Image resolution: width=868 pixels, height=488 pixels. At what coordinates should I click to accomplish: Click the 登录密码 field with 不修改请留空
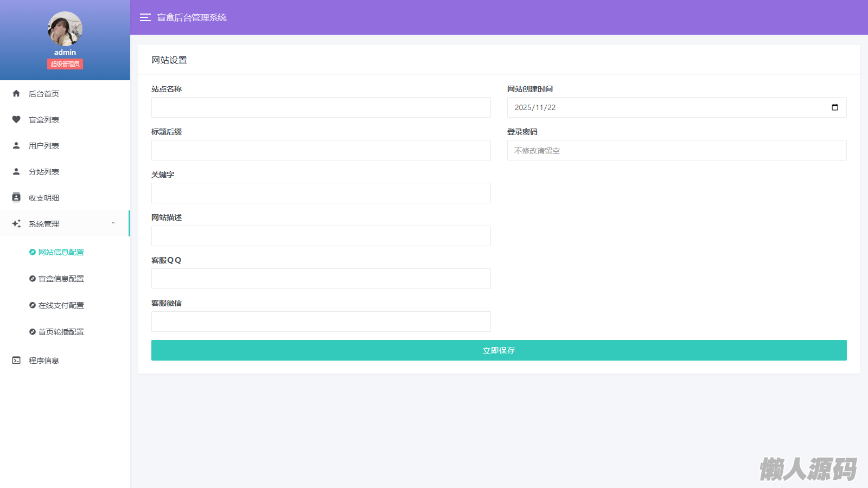tap(677, 150)
